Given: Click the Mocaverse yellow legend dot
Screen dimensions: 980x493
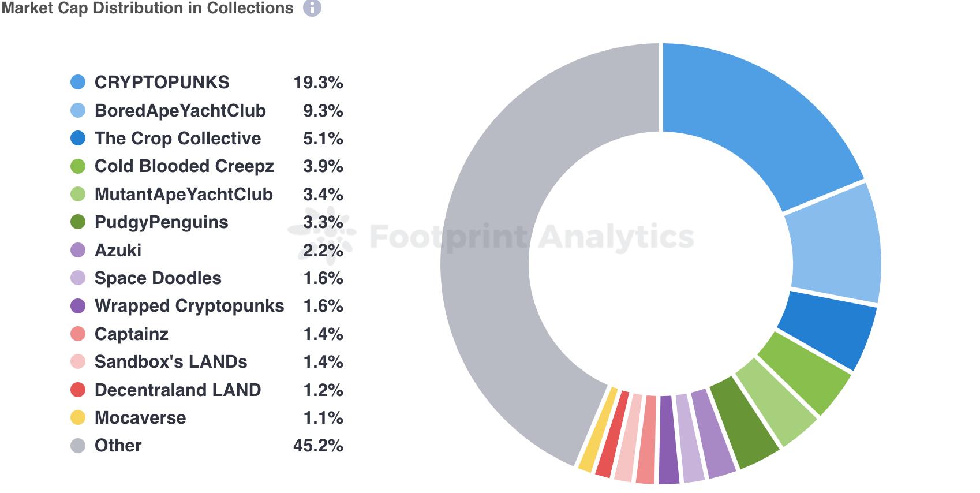Looking at the screenshot, I should pyautogui.click(x=78, y=418).
